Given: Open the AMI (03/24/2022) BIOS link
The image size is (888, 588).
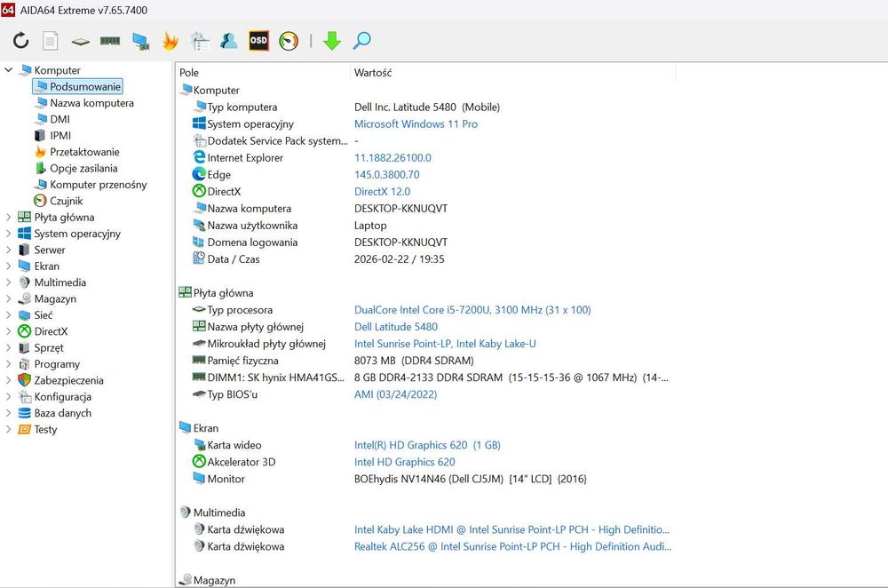Looking at the screenshot, I should point(395,394).
